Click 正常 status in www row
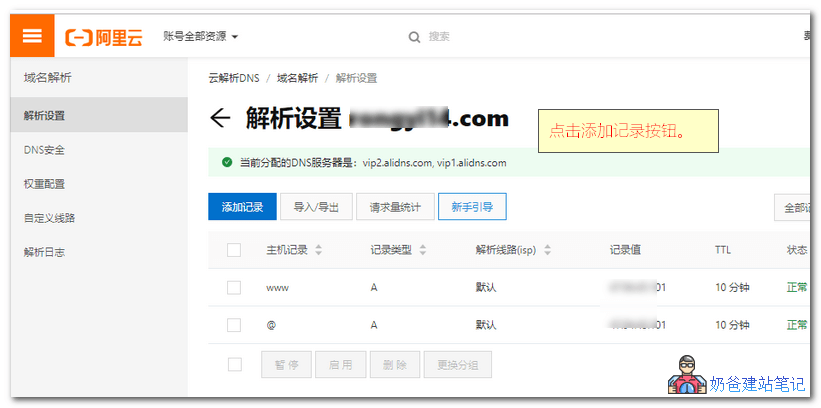Screen dimensions: 821x408 pos(797,288)
